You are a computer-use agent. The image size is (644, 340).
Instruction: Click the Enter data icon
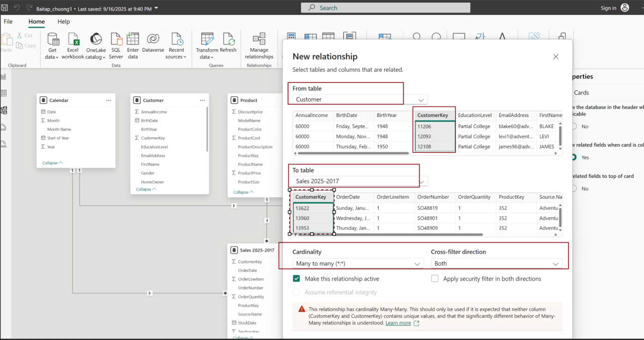click(133, 40)
